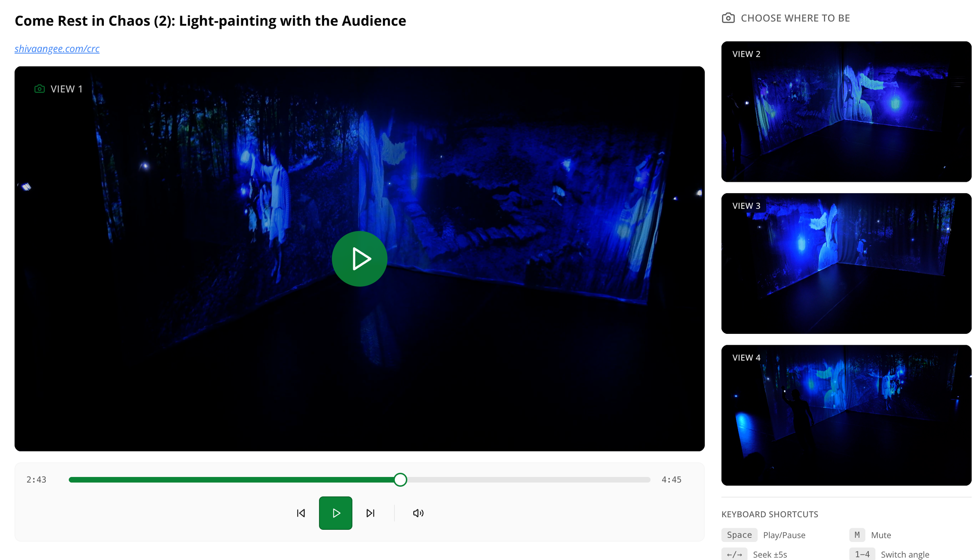Skip to previous with the back icon
The height and width of the screenshot is (560, 980).
click(301, 513)
